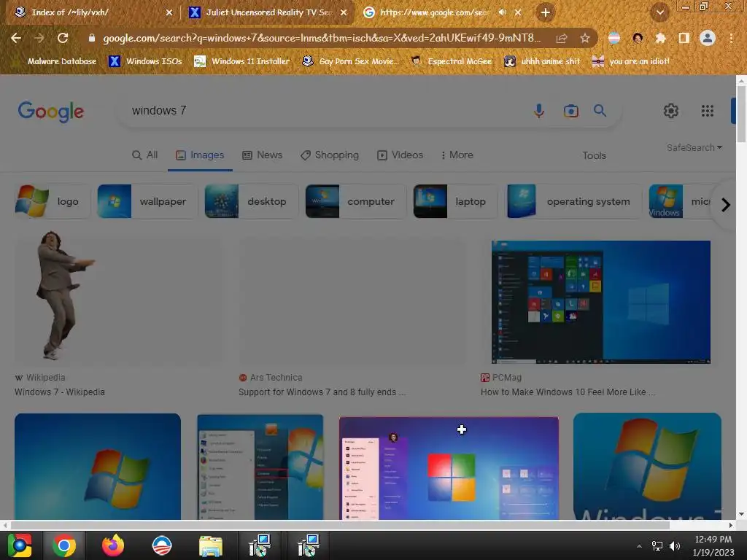The height and width of the screenshot is (560, 747).
Task: Open the Start button on the taskbar
Action: click(x=20, y=545)
